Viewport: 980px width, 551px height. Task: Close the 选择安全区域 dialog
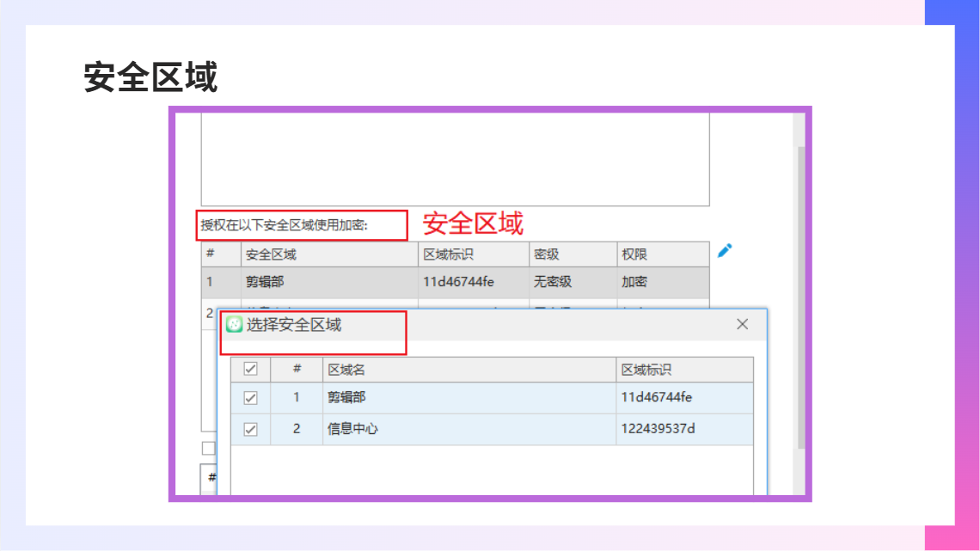pos(742,324)
